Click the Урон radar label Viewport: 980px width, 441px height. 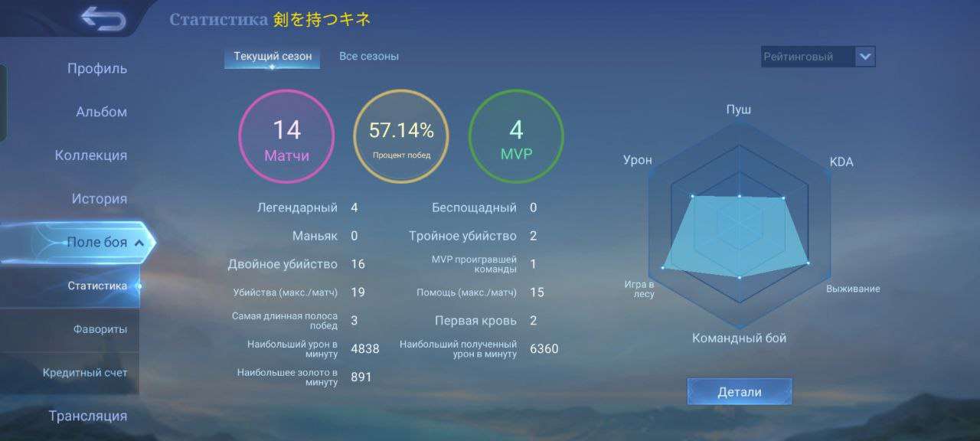[x=638, y=160]
